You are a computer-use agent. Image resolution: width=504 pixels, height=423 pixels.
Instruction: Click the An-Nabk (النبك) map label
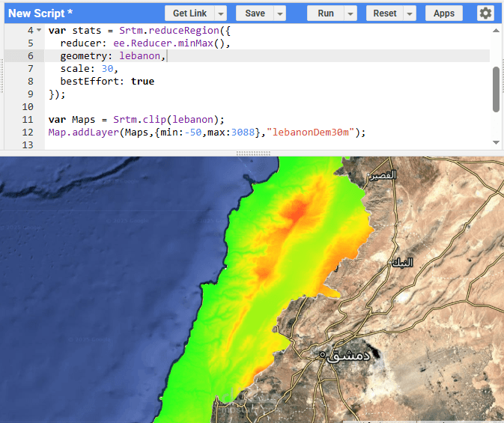pyautogui.click(x=402, y=263)
